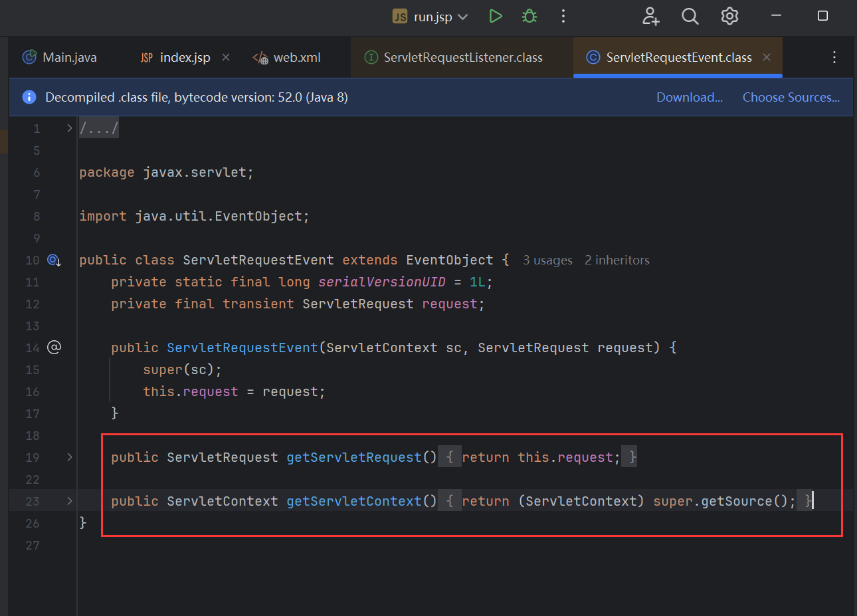Close the ServletRequestEvent.class tab

pos(767,57)
